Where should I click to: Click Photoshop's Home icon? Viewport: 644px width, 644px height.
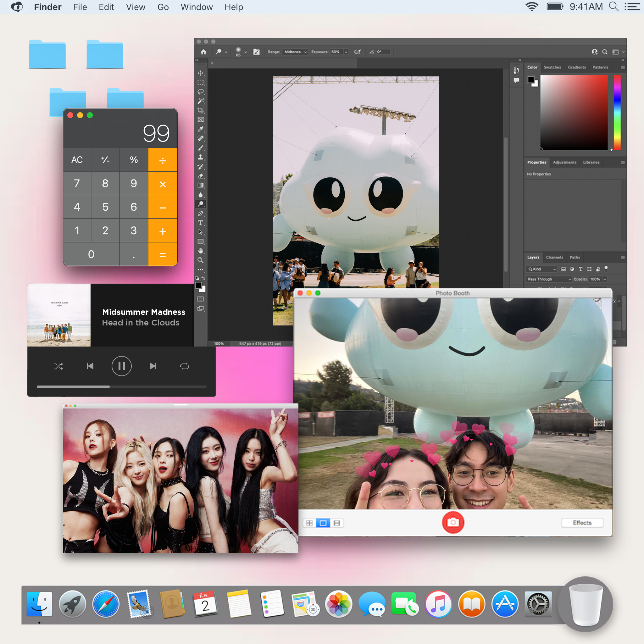(203, 52)
